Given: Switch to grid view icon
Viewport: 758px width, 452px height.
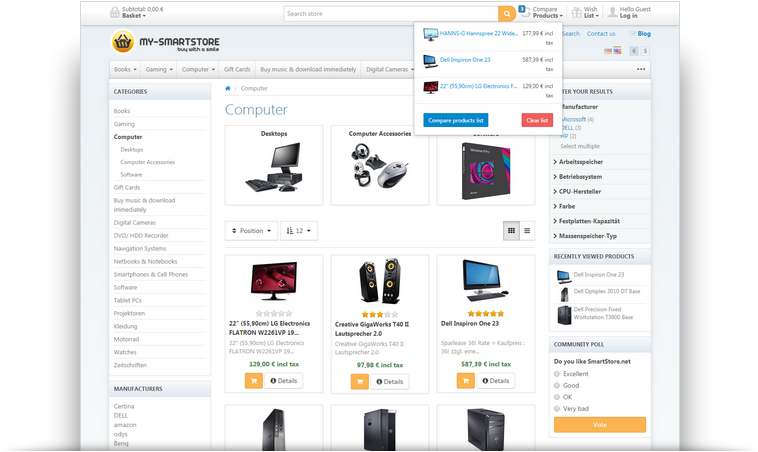Looking at the screenshot, I should click(511, 231).
